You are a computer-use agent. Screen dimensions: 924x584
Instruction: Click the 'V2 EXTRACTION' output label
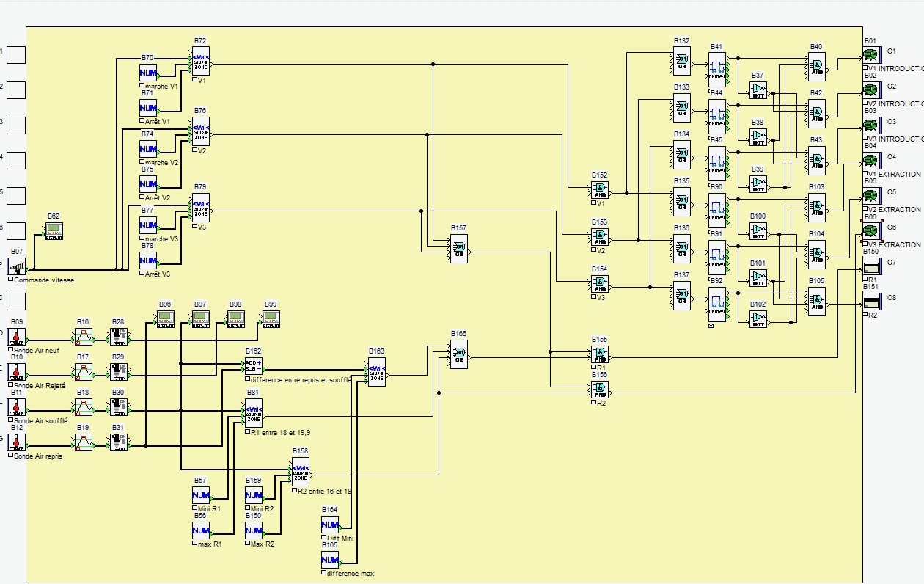pos(894,209)
